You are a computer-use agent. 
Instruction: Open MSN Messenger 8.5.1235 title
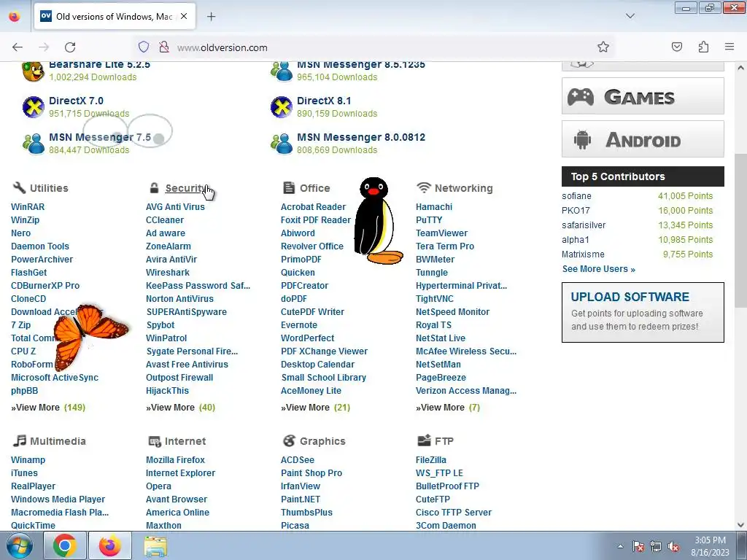361,64
